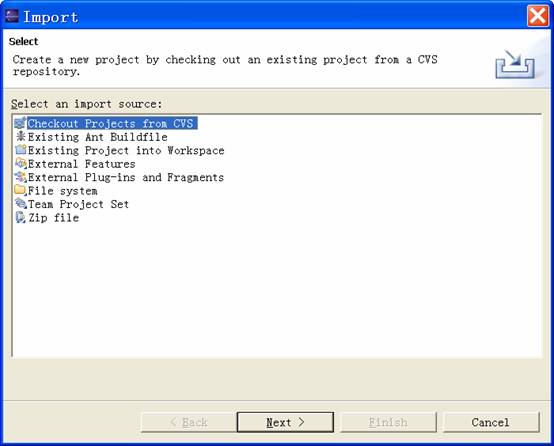Click the File system folder icon
Image resolution: width=554 pixels, height=446 pixels.
(20, 190)
